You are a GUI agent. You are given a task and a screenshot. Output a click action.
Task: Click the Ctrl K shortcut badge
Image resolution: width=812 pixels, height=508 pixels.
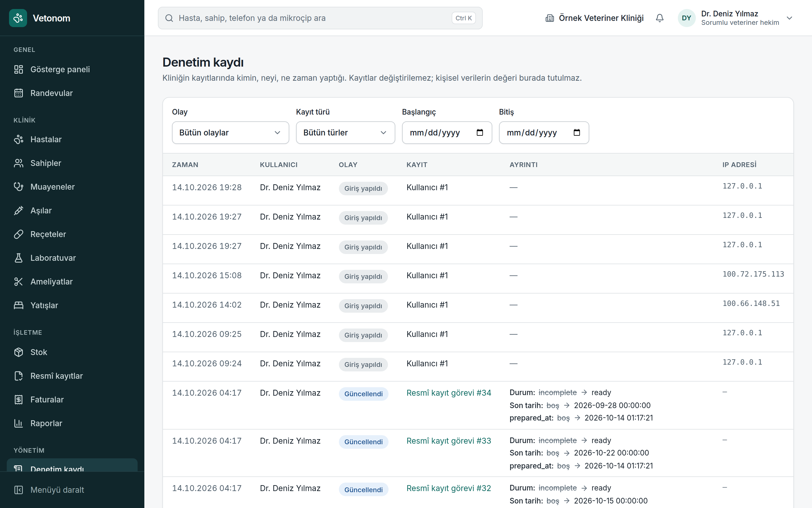464,18
